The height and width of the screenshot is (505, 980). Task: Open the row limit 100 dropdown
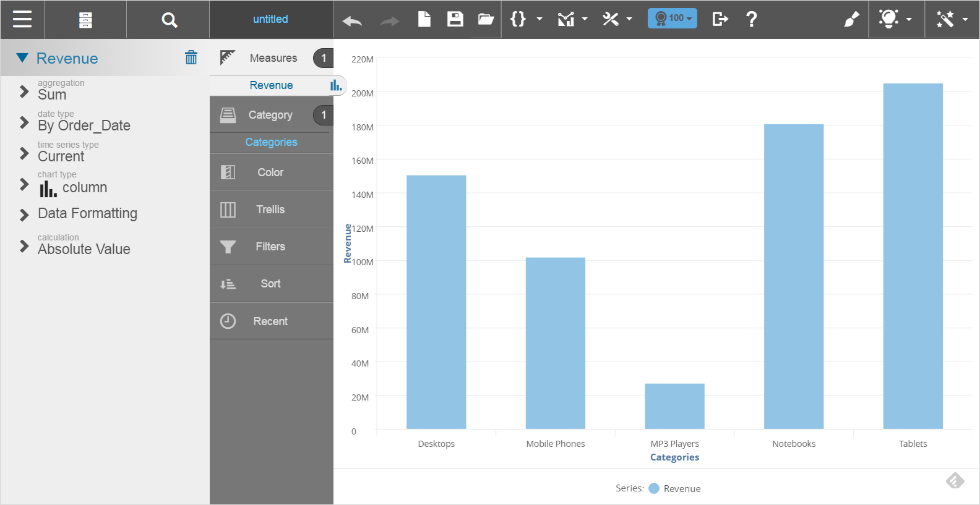tap(673, 19)
